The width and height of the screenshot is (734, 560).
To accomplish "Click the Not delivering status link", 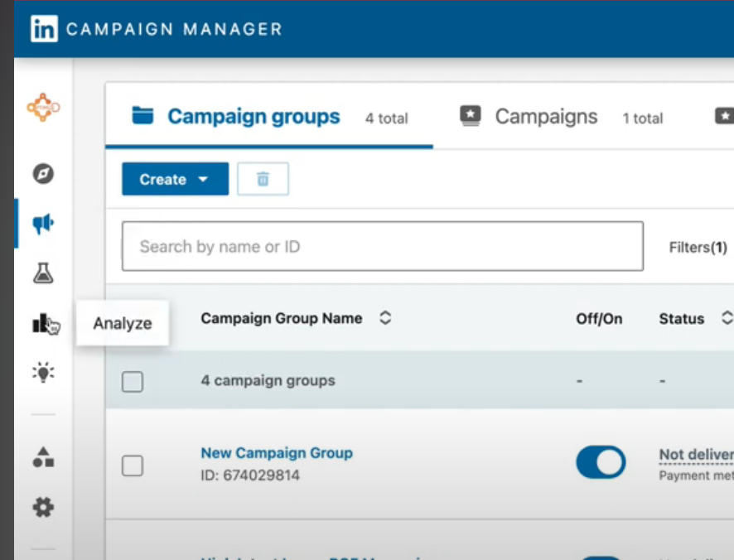I will [x=697, y=455].
